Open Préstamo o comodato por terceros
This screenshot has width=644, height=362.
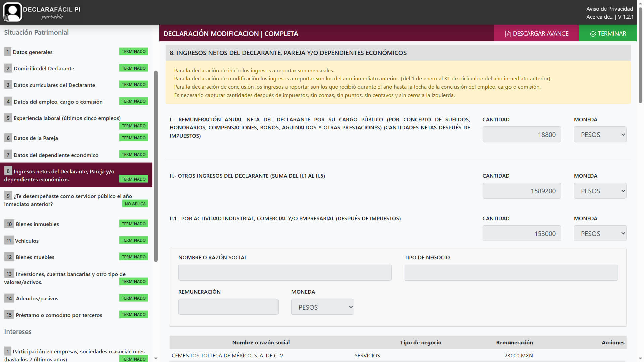pos(76,315)
